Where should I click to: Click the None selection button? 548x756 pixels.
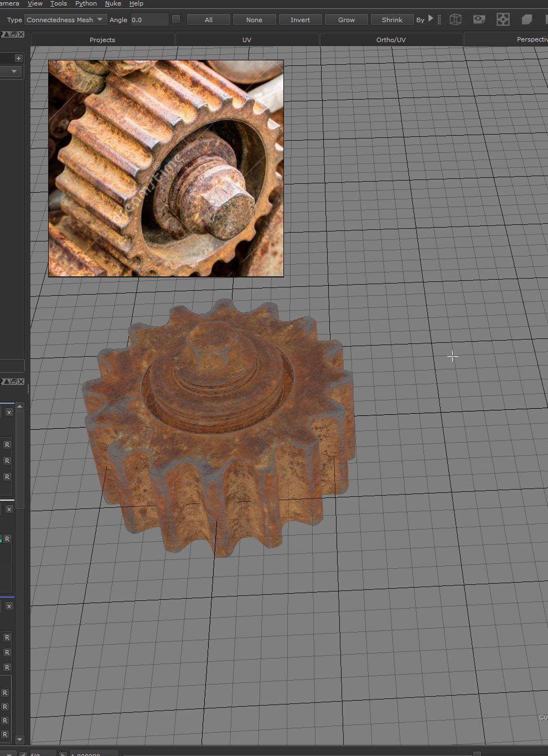[254, 19]
